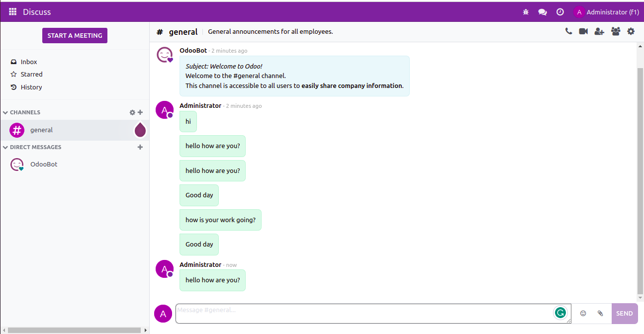Start a video call with camera icon
The image size is (644, 334).
pos(583,31)
